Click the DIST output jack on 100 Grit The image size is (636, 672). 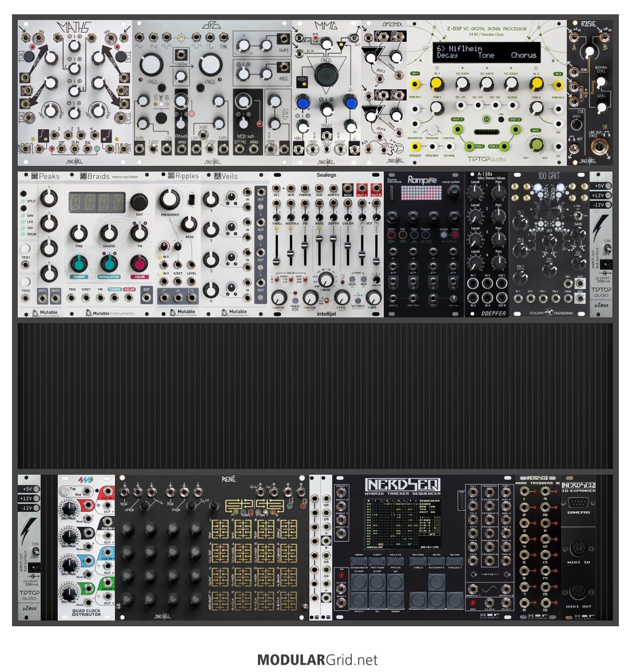581,298
